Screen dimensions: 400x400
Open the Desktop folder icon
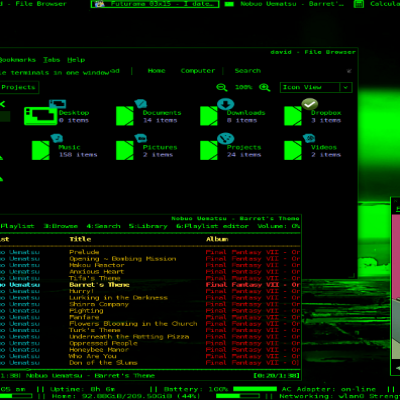pyautogui.click(x=41, y=116)
